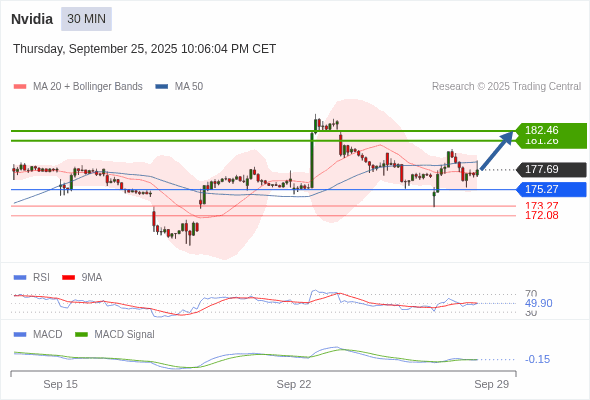Click the 172.08 support level label
The image size is (590, 400).
pos(542,215)
